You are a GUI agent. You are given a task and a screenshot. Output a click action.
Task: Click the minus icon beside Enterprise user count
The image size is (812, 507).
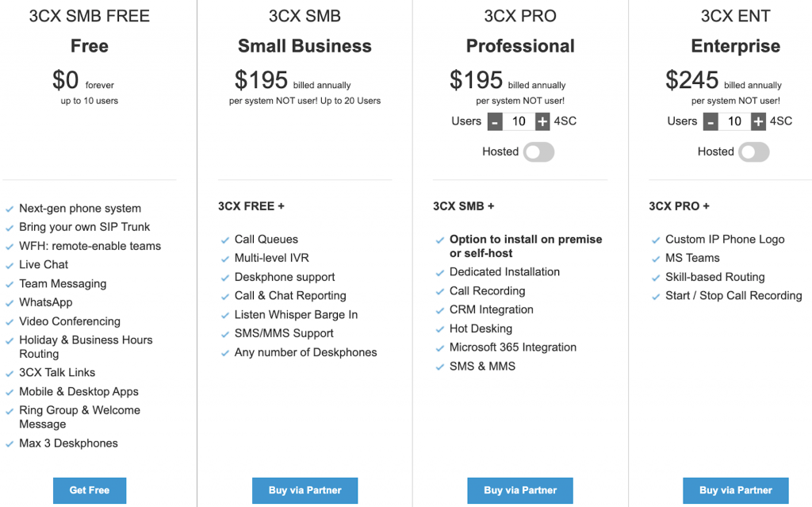(710, 121)
